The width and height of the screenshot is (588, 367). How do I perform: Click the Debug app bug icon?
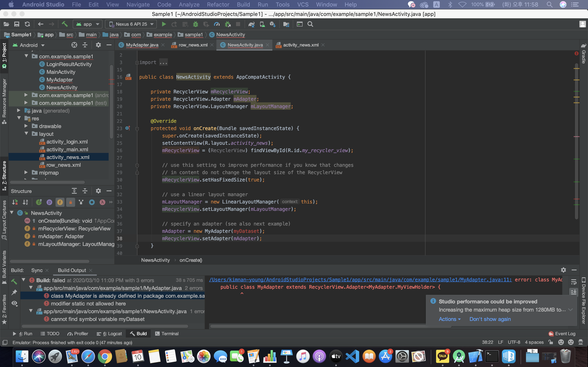(x=195, y=24)
